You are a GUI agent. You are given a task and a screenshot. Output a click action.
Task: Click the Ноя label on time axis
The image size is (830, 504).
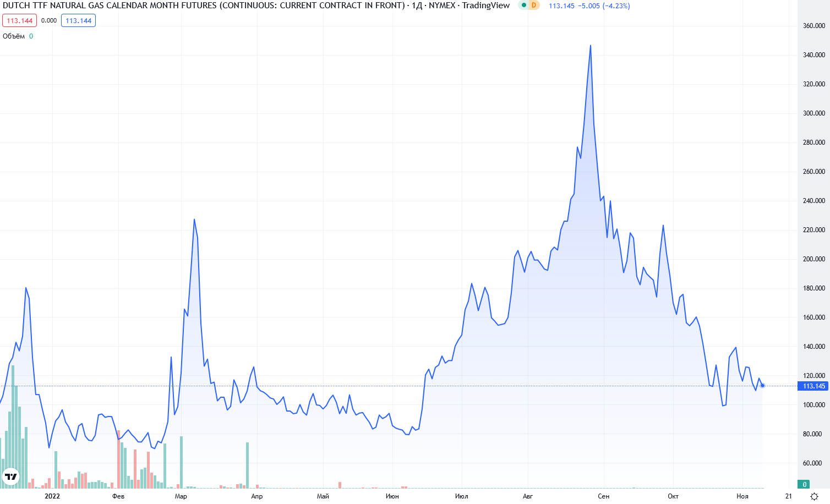742,496
